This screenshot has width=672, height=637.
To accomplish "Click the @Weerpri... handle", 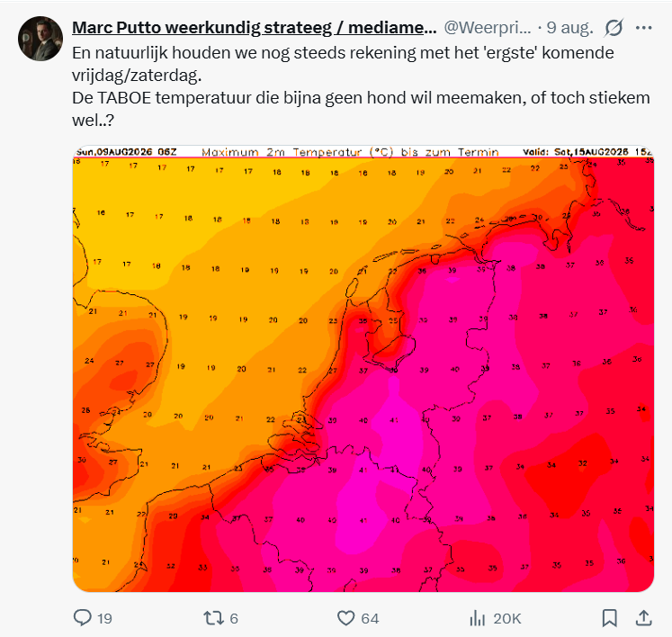I will click(x=488, y=27).
